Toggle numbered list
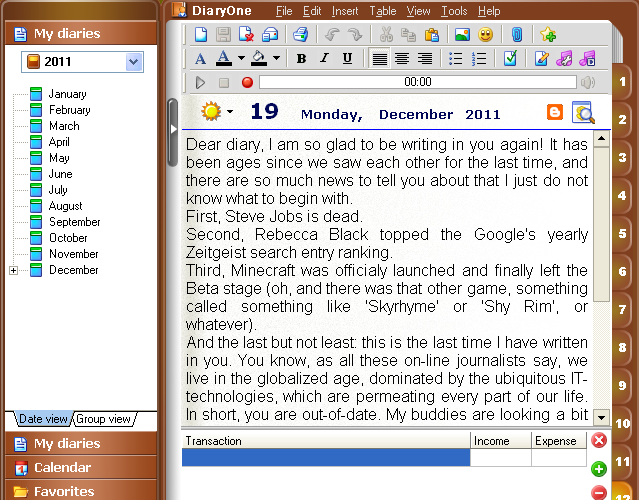This screenshot has width=639, height=500. point(479,59)
